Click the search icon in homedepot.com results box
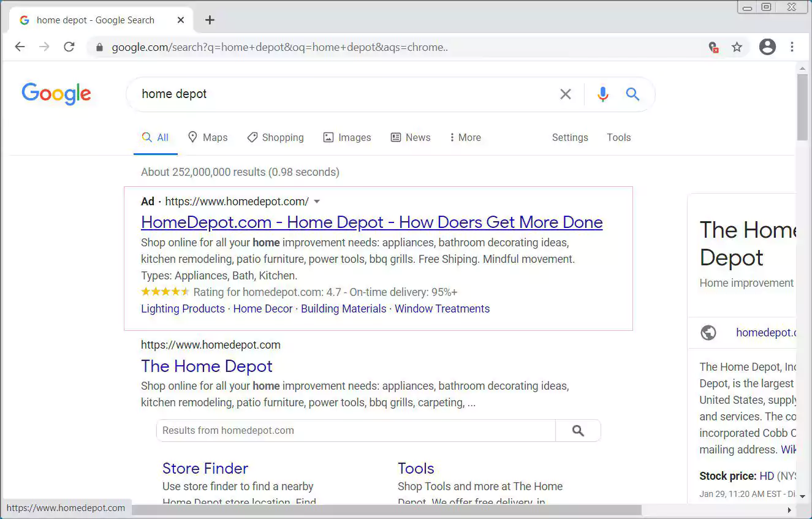The height and width of the screenshot is (519, 812). [x=578, y=431]
